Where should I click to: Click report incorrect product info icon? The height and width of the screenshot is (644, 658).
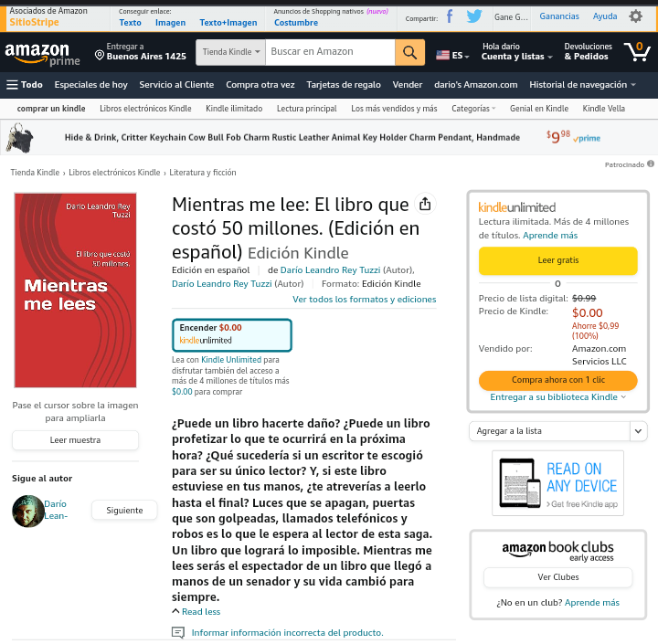pos(178,632)
